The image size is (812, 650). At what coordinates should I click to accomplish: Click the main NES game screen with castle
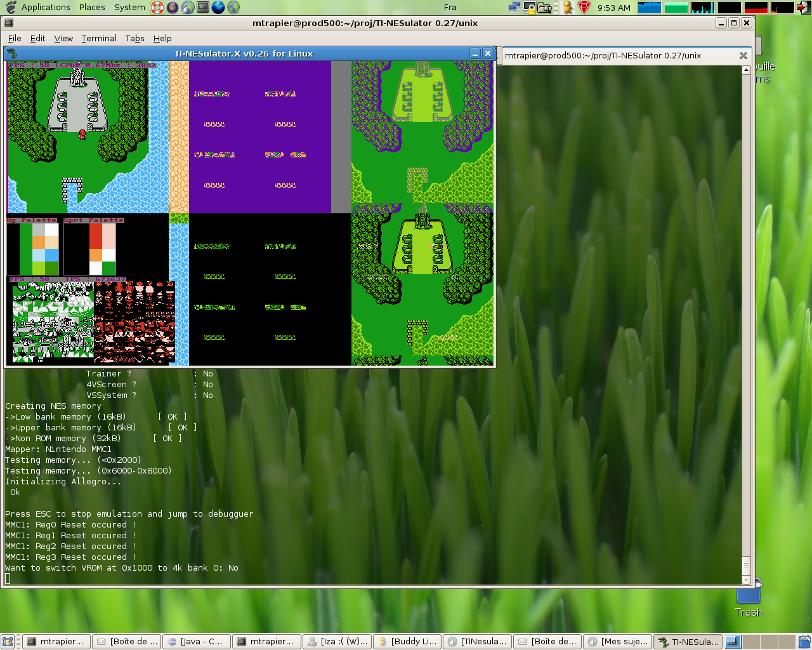[88, 137]
